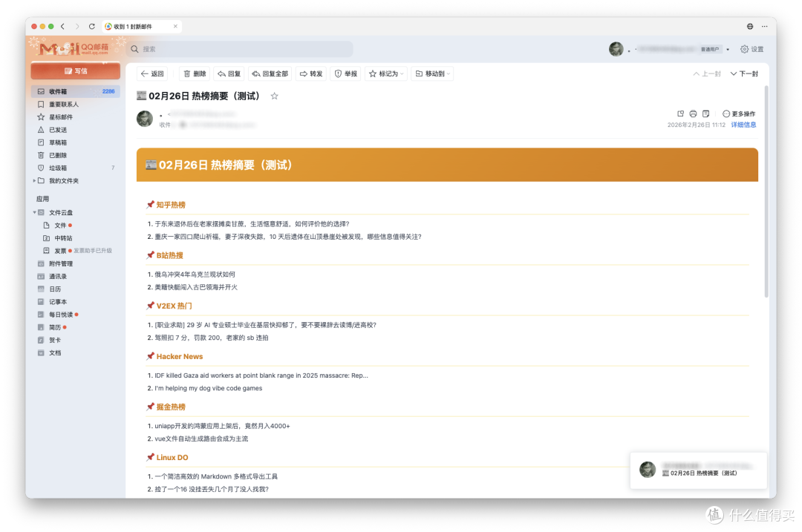Click text 'vue文件自动生成路由会成为主流'
This screenshot has width=802, height=532.
201,439
